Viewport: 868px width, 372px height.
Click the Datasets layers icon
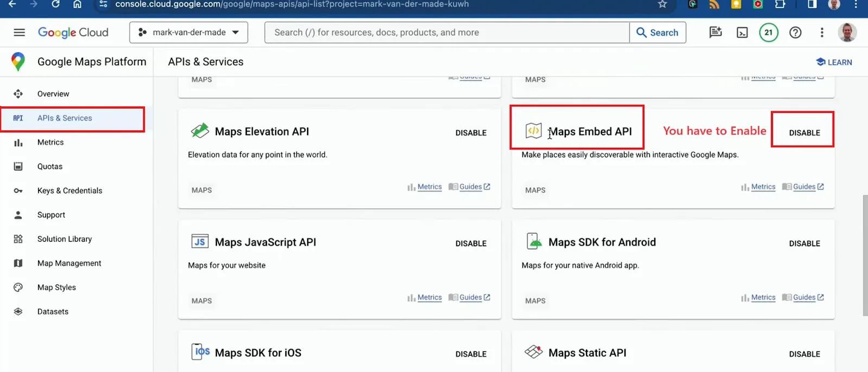pos(18,312)
